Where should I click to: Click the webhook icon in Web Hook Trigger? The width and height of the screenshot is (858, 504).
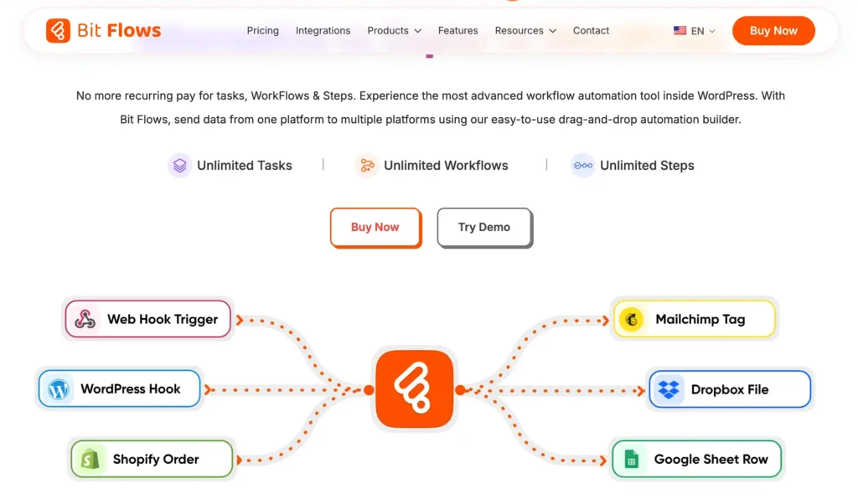pos(85,319)
